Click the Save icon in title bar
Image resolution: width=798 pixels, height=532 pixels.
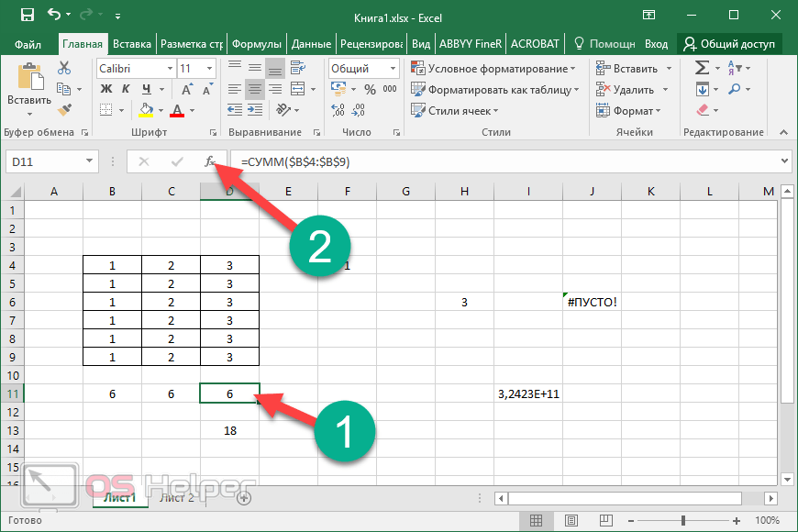click(27, 15)
